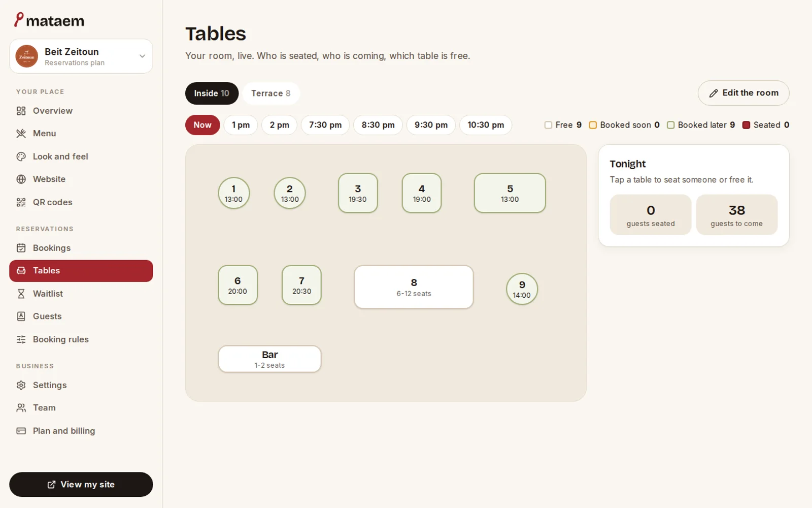Image resolution: width=812 pixels, height=508 pixels.
Task: Click the external link icon in View my site
Action: pos(51,485)
